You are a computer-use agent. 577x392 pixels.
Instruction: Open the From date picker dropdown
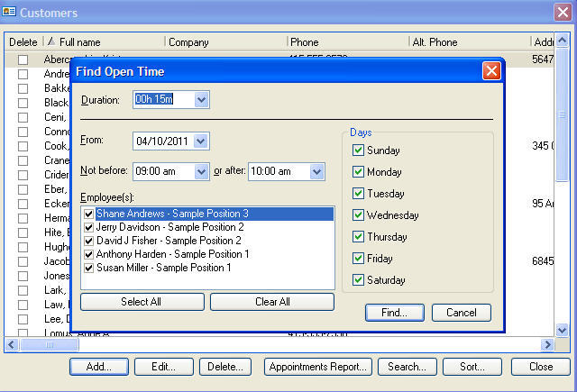(201, 141)
